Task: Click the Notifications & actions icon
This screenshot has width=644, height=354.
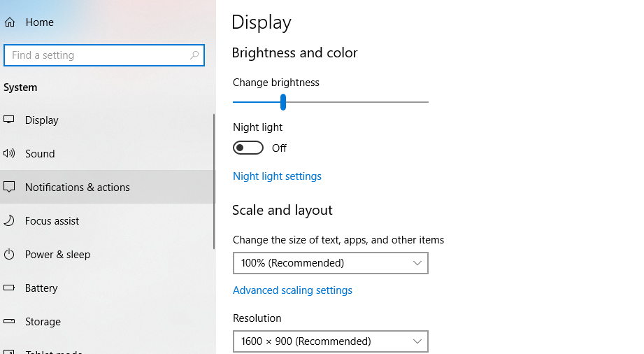Action: pyautogui.click(x=9, y=187)
